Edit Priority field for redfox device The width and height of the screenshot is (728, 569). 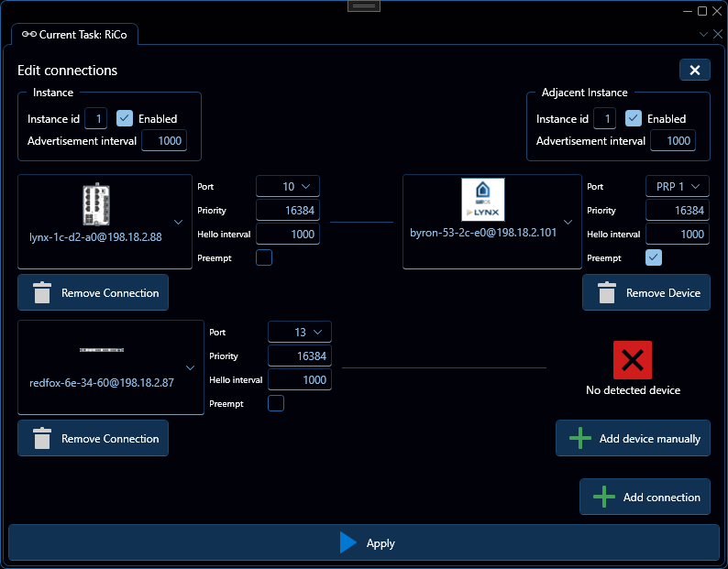(x=300, y=356)
